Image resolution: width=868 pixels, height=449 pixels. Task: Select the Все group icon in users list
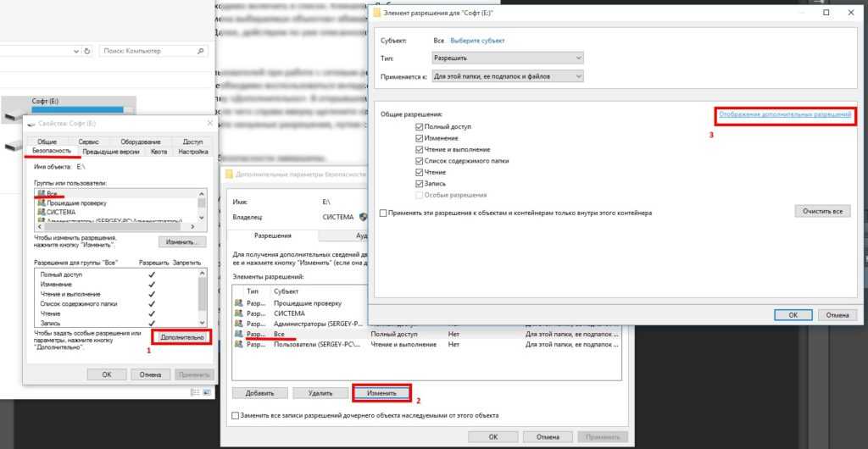[x=40, y=194]
